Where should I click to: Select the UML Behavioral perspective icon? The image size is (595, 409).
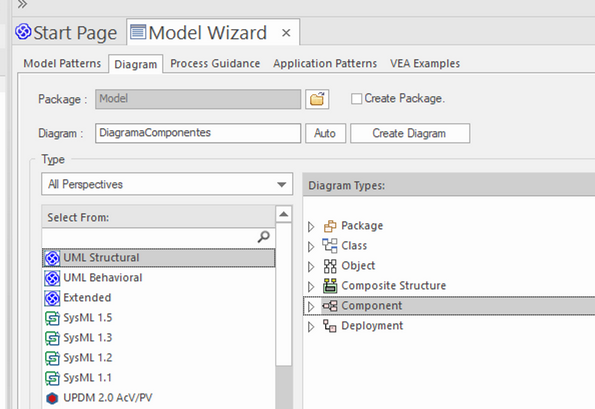coord(52,278)
